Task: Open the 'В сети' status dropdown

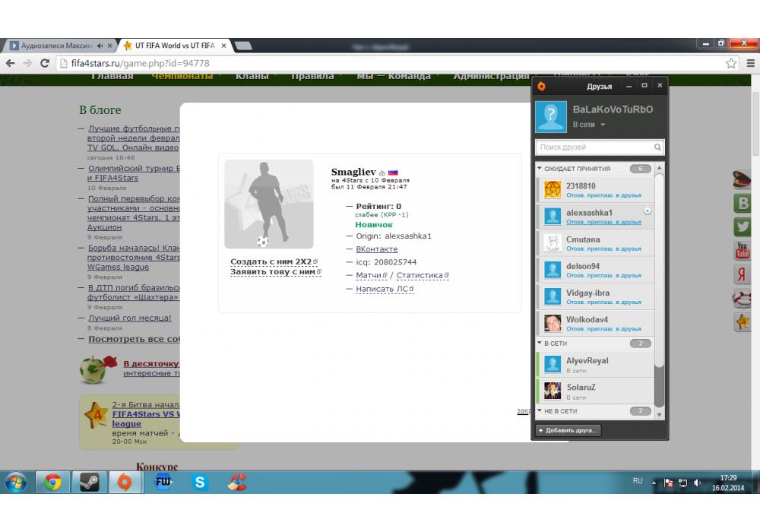Action: click(589, 125)
